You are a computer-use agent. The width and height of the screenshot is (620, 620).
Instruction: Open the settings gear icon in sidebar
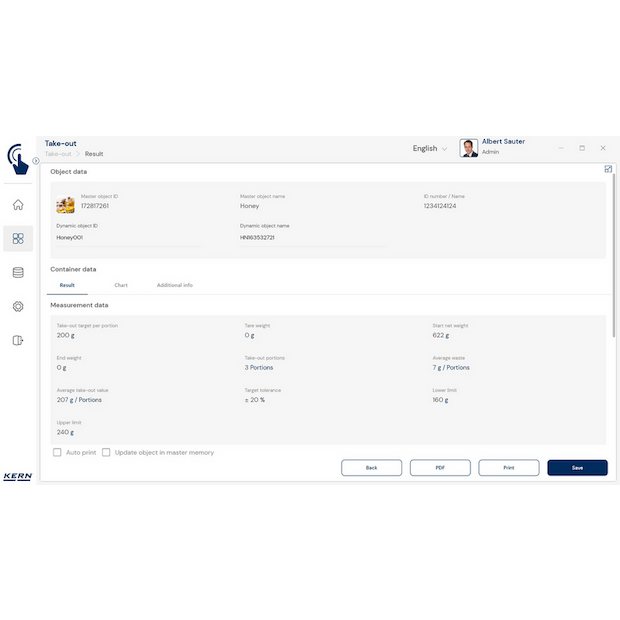pyautogui.click(x=18, y=306)
